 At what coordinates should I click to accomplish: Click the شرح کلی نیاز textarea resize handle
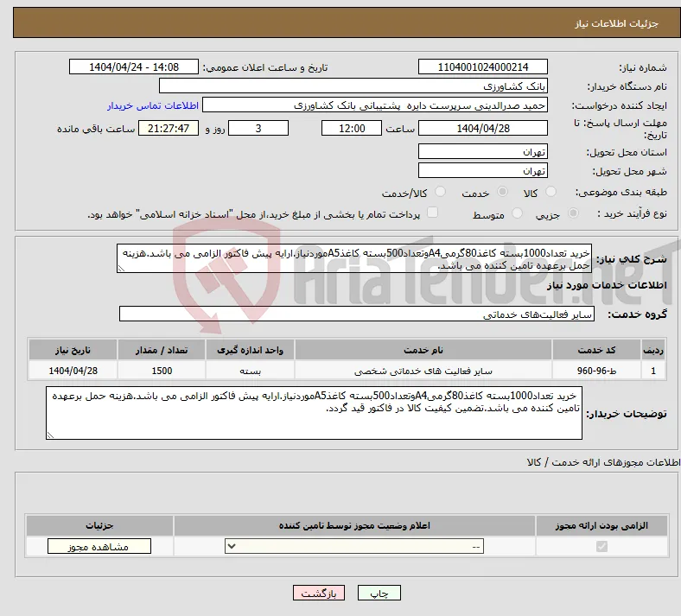click(x=121, y=269)
